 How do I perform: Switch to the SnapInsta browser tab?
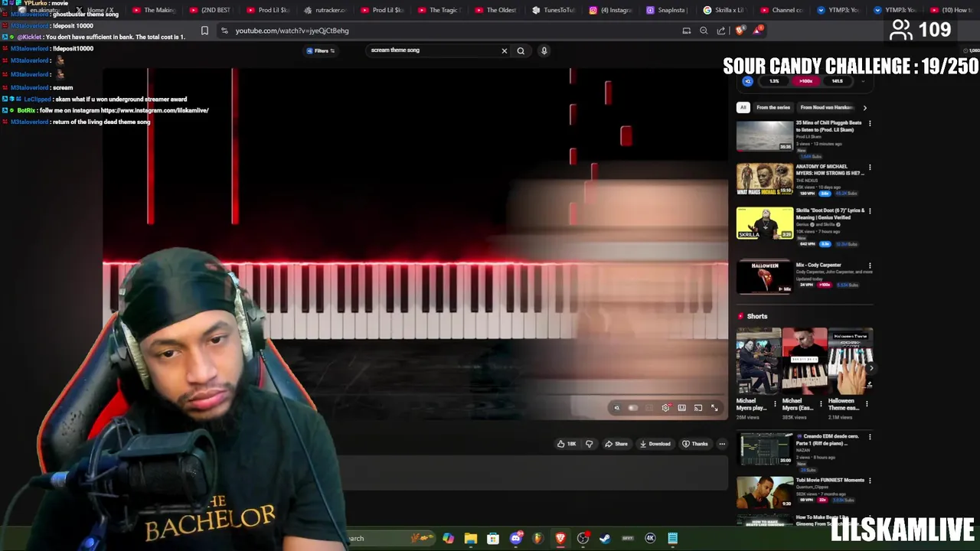click(x=668, y=10)
